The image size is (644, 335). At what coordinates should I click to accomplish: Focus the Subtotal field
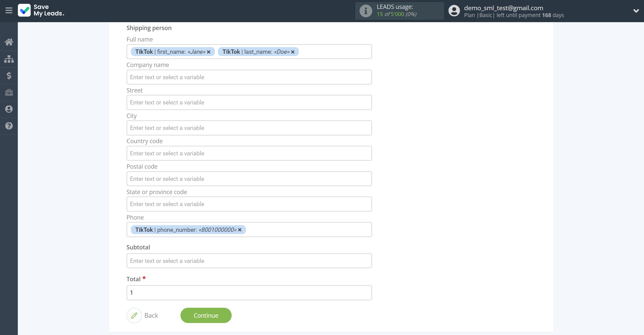(249, 261)
